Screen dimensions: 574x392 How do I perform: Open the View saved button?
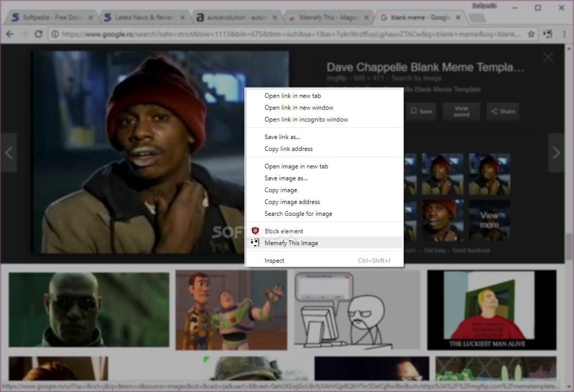[461, 111]
